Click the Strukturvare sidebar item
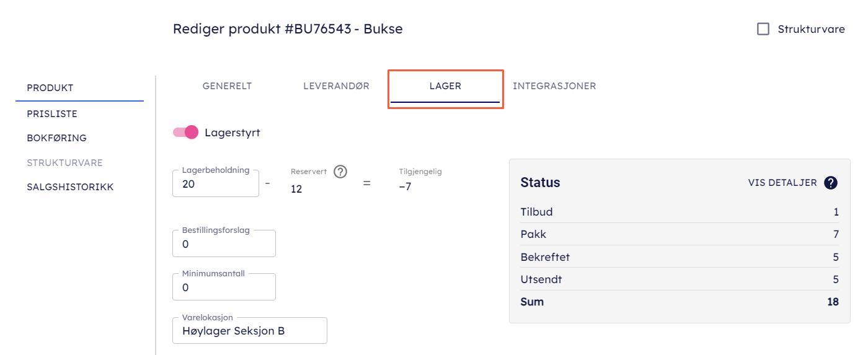This screenshot has width=868, height=355. click(x=64, y=163)
